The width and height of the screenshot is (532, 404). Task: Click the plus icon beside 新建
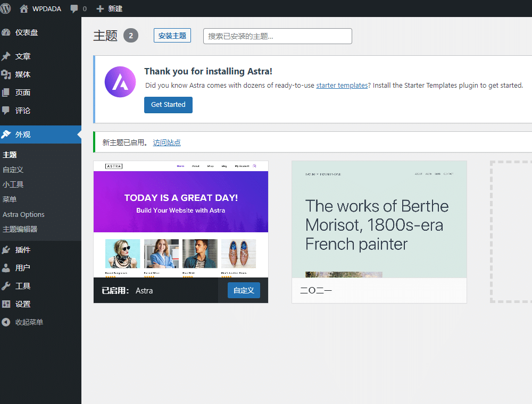pyautogui.click(x=100, y=9)
